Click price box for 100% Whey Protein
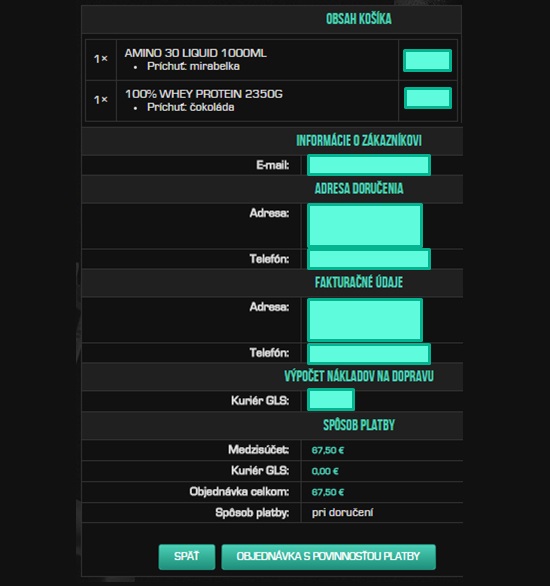This screenshot has width=550, height=586. [428, 98]
